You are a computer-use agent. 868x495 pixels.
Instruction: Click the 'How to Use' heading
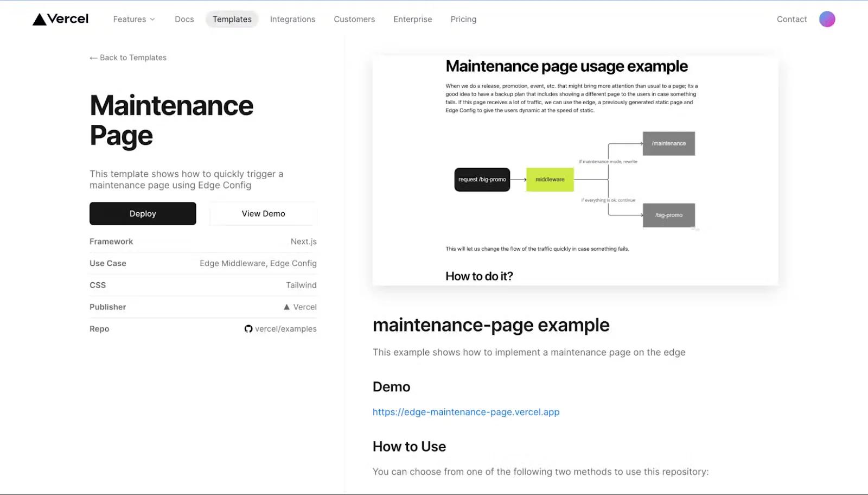coord(409,447)
